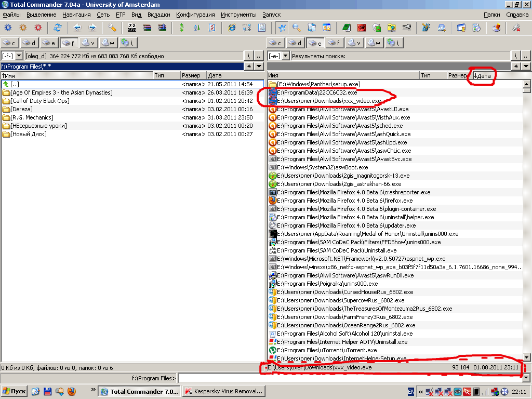Open the Навигация menu

click(76, 15)
